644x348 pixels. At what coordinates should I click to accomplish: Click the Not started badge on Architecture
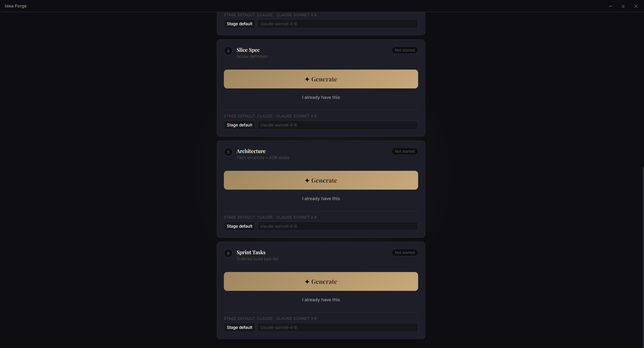point(405,151)
